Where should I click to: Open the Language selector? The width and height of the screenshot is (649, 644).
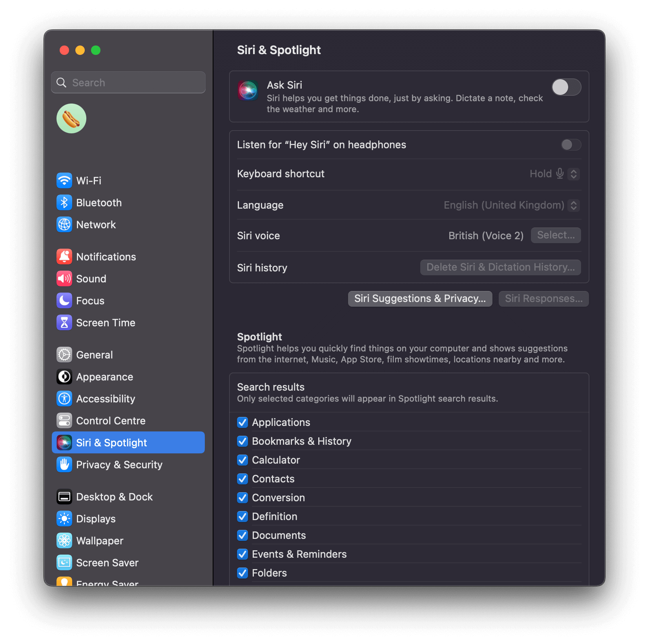tap(573, 205)
